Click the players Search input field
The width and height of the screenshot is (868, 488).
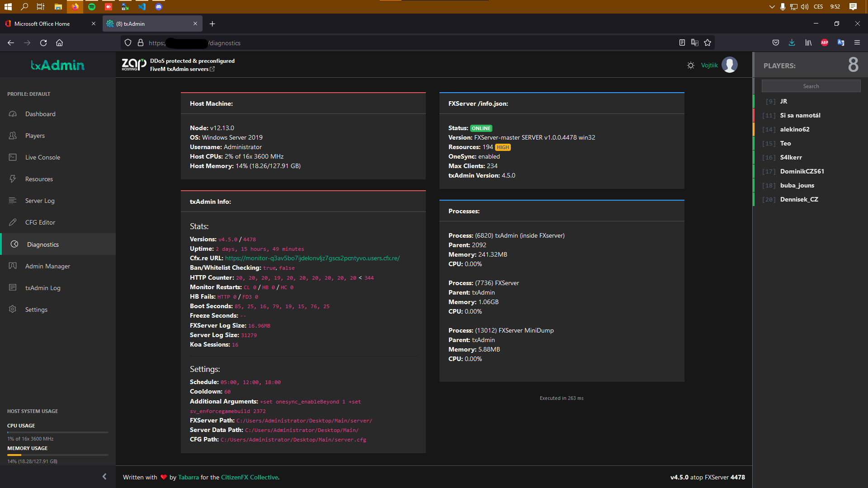pyautogui.click(x=811, y=86)
